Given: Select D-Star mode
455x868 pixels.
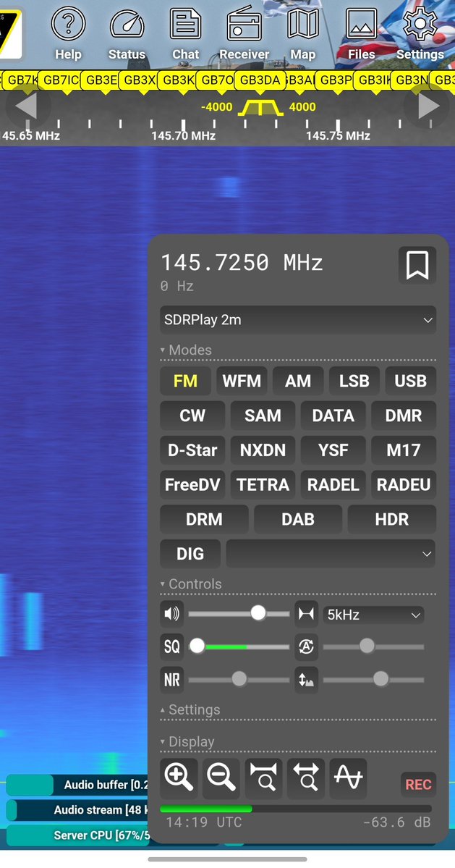Looking at the screenshot, I should pyautogui.click(x=192, y=450).
